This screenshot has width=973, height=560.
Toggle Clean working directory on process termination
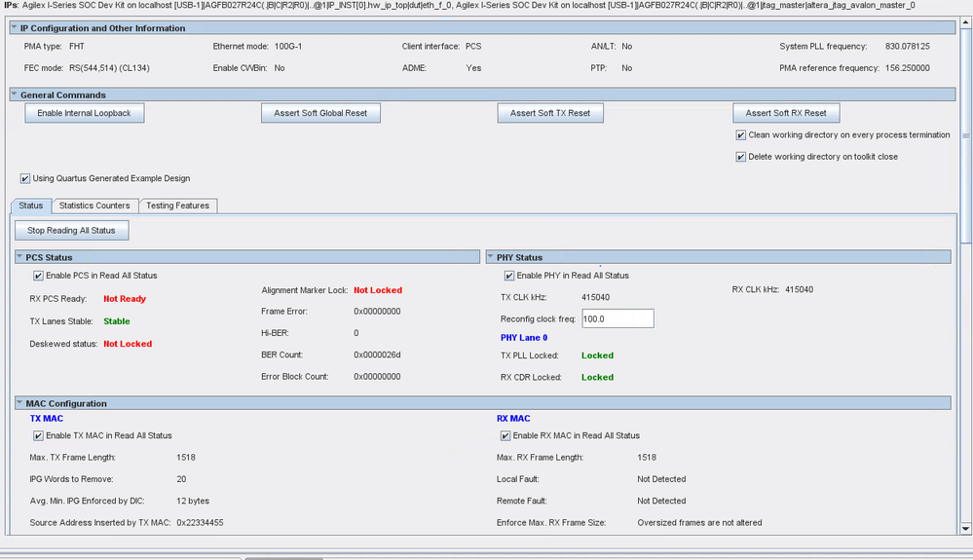point(742,135)
